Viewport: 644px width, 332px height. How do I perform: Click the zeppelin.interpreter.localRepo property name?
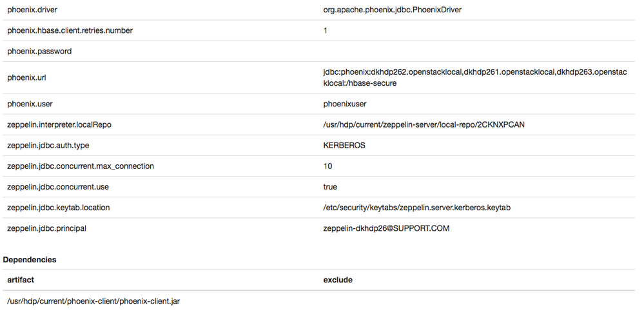pos(59,124)
